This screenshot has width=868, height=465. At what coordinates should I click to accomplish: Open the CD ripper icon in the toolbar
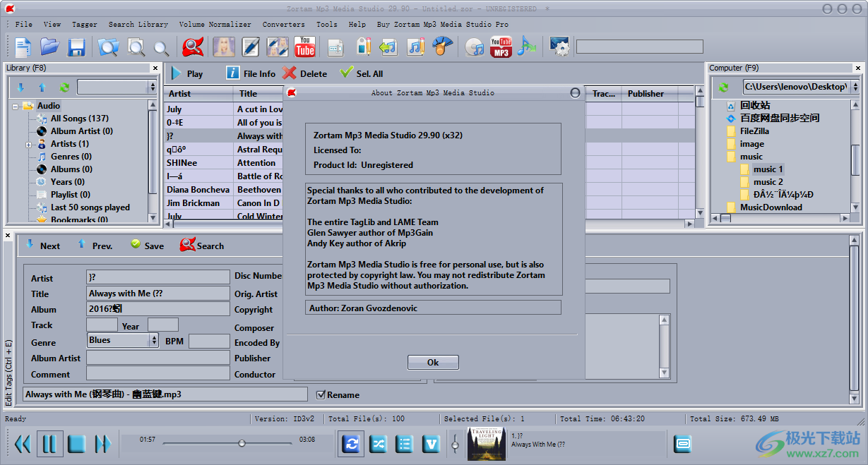pyautogui.click(x=475, y=47)
